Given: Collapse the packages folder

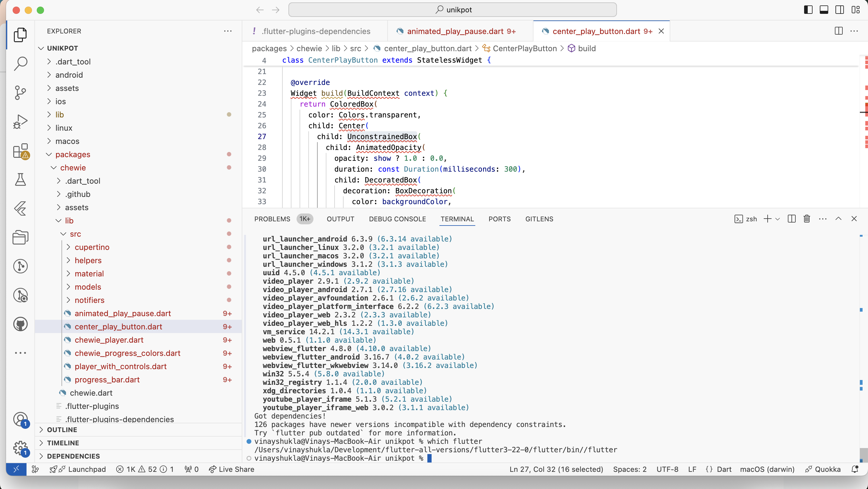Looking at the screenshot, I should pos(138,154).
